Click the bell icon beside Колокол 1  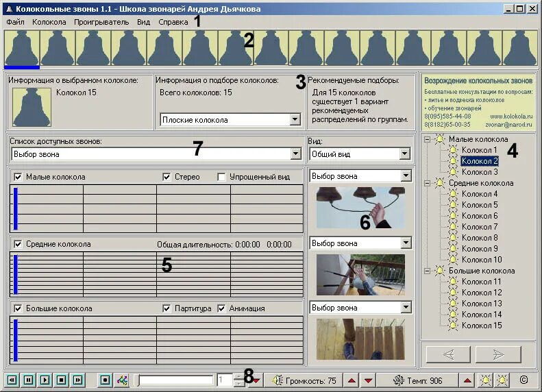(x=453, y=150)
